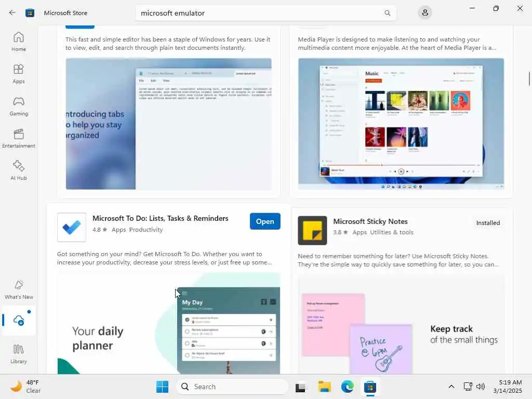This screenshot has height=399, width=532.
Task: Click the Microsoft Store taskbar icon
Action: click(370, 387)
